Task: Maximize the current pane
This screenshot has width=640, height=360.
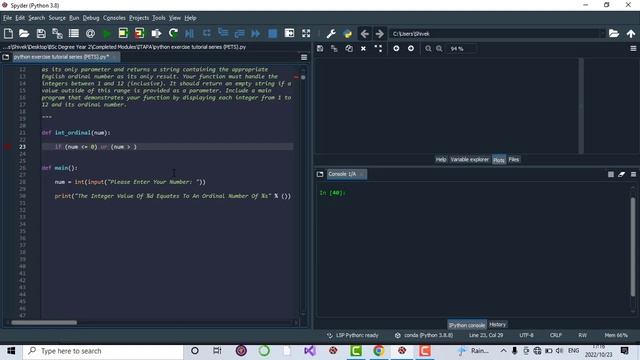Action: [289, 33]
